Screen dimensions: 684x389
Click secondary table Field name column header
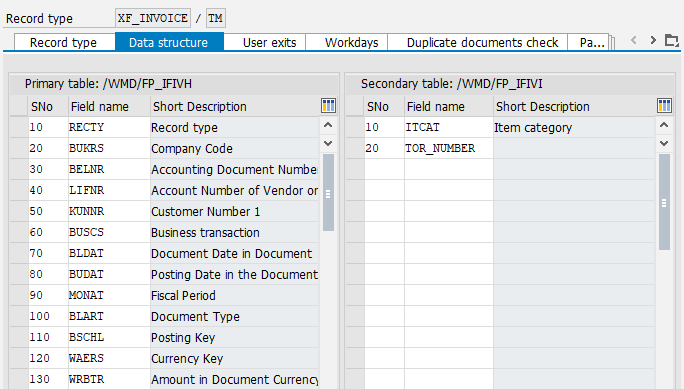tap(448, 106)
